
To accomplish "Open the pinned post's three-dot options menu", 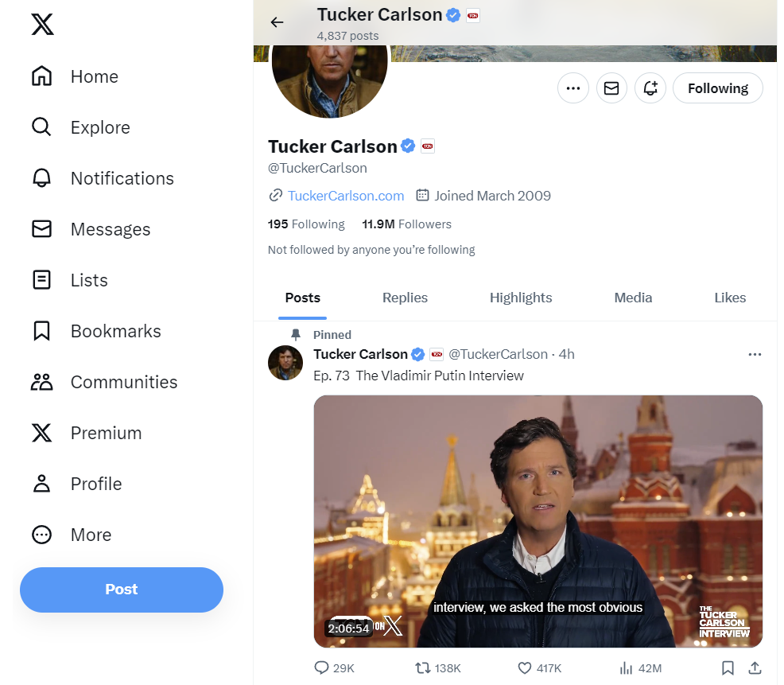I will 755,354.
